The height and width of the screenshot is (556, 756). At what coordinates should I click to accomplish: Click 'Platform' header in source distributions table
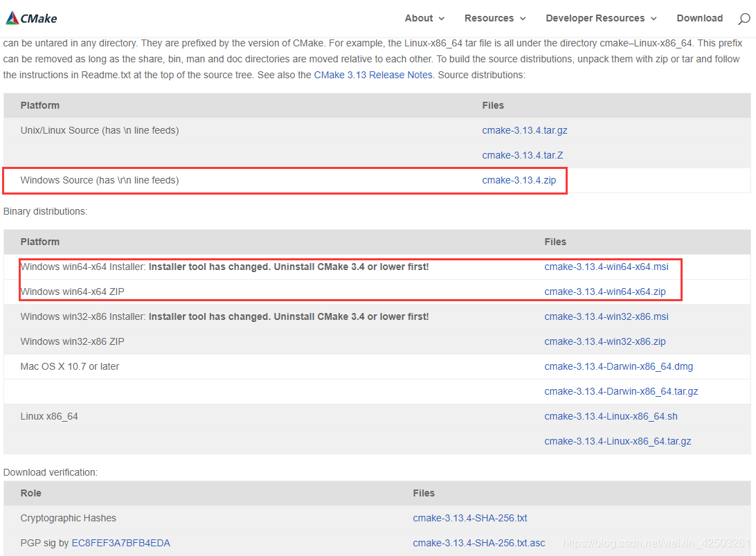click(x=40, y=106)
